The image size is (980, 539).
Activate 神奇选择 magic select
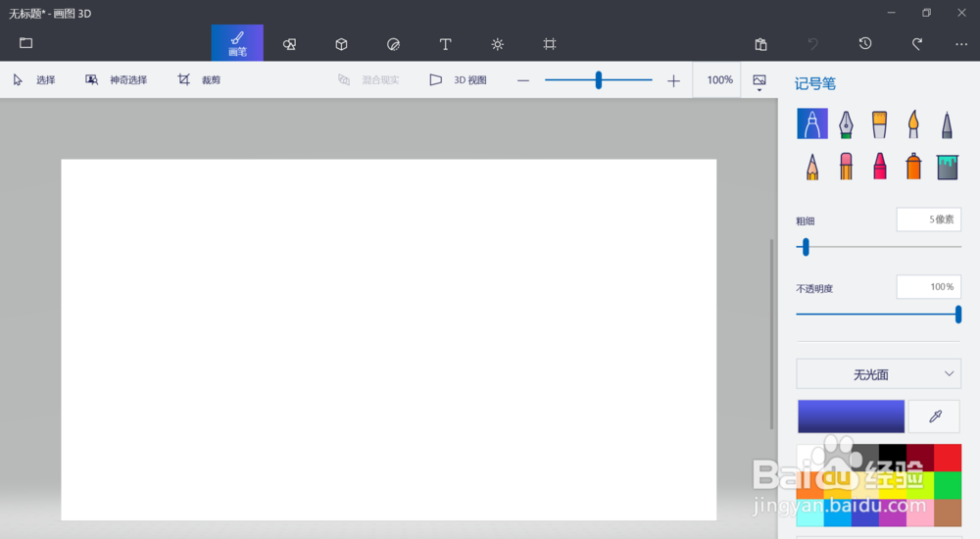[117, 80]
